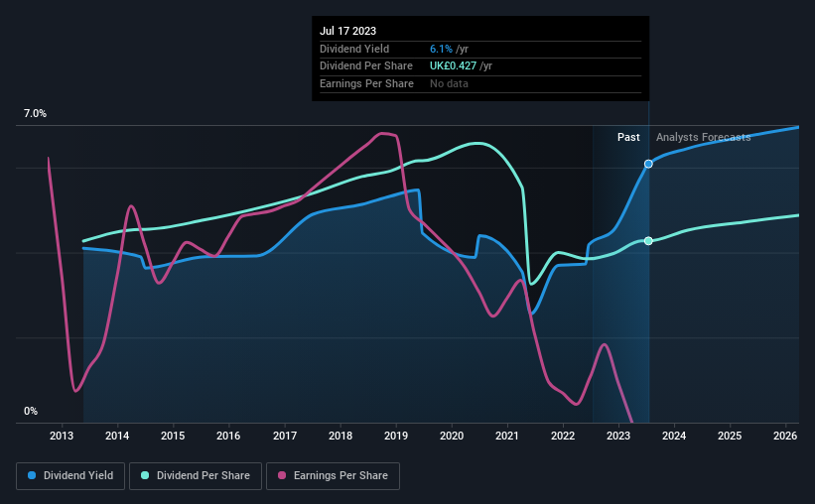Click the Analysts Forecasts section label
The image size is (815, 504).
pos(703,137)
